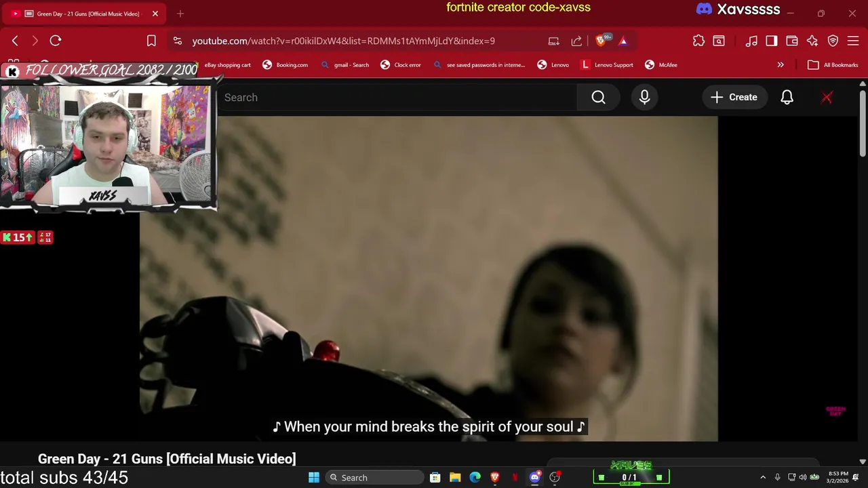Click the page vertical scrollbar
The width and height of the screenshot is (868, 488).
tap(863, 123)
